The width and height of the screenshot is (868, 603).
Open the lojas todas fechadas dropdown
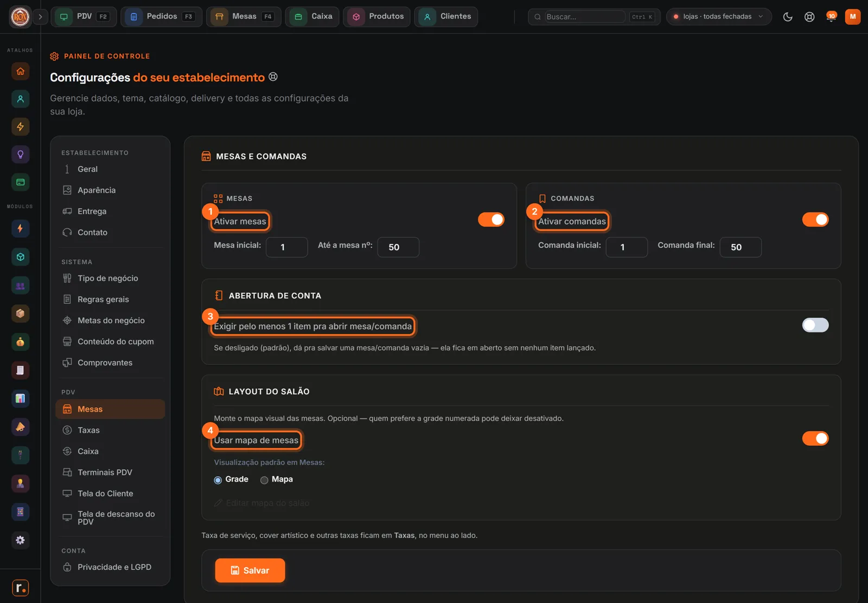click(719, 17)
